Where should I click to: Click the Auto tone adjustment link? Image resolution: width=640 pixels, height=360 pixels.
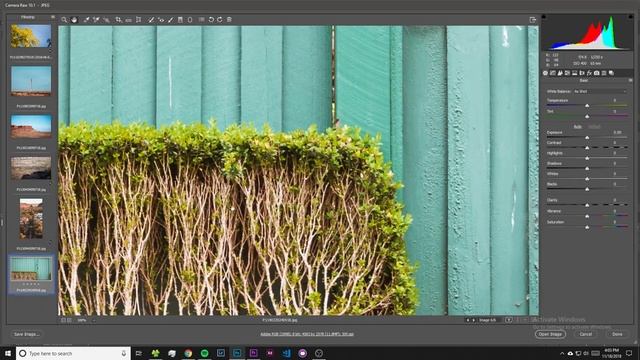pos(578,127)
